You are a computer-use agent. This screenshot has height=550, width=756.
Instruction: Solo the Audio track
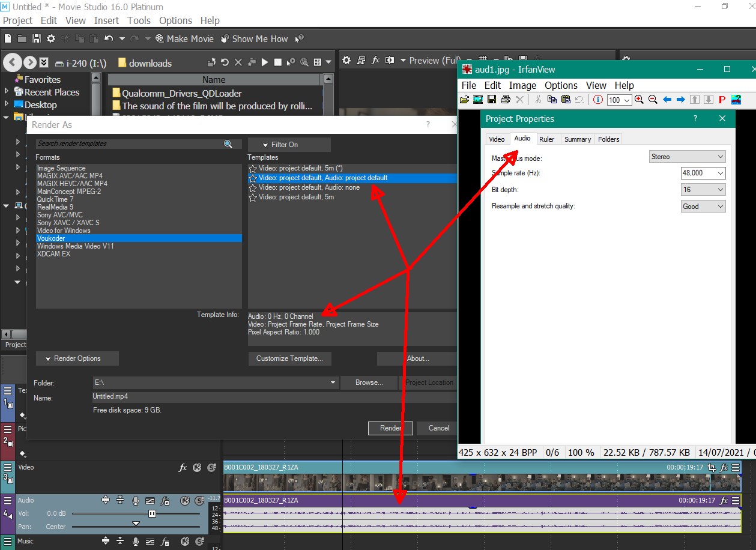[198, 501]
